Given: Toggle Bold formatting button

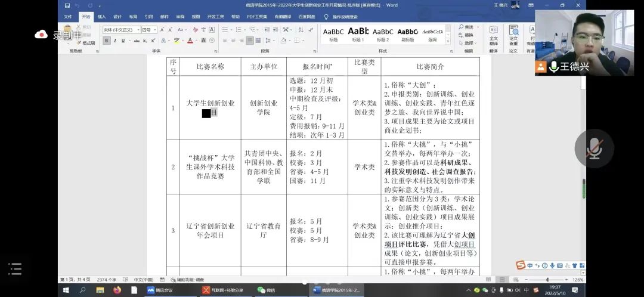Looking at the screenshot, I should 107,41.
